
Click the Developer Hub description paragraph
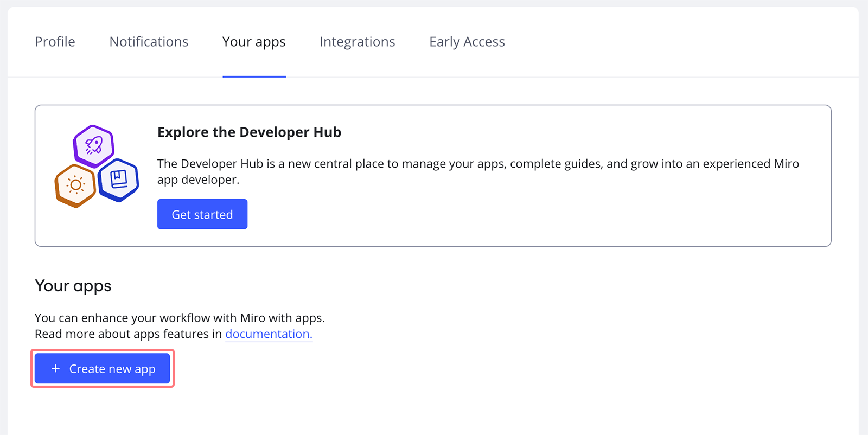click(477, 164)
